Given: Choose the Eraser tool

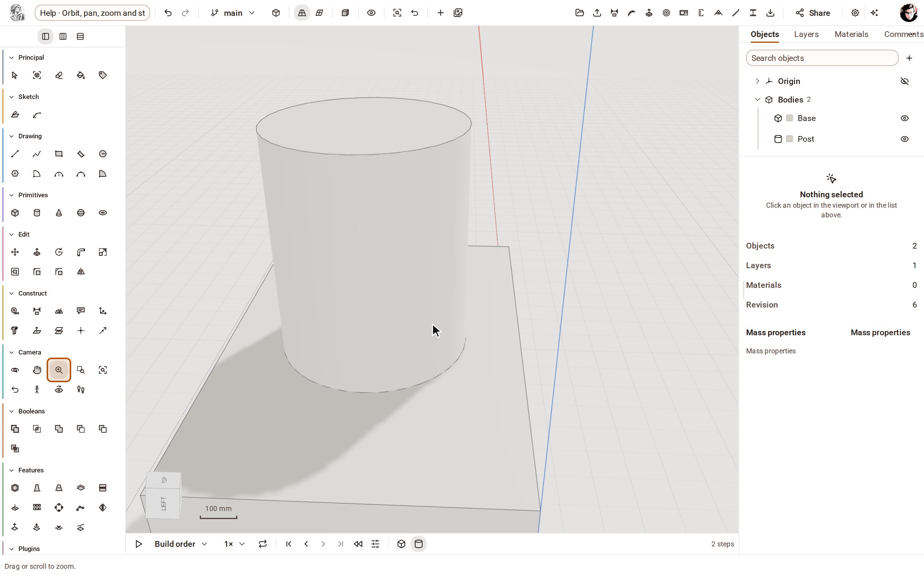Looking at the screenshot, I should (59, 75).
